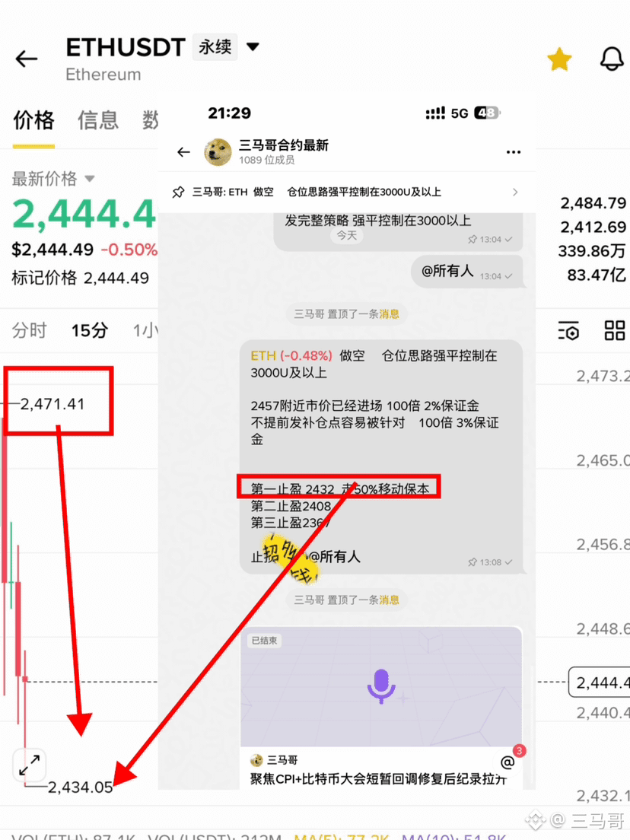Tap the volume value 339.86万
This screenshot has width=630, height=840.
592,251
